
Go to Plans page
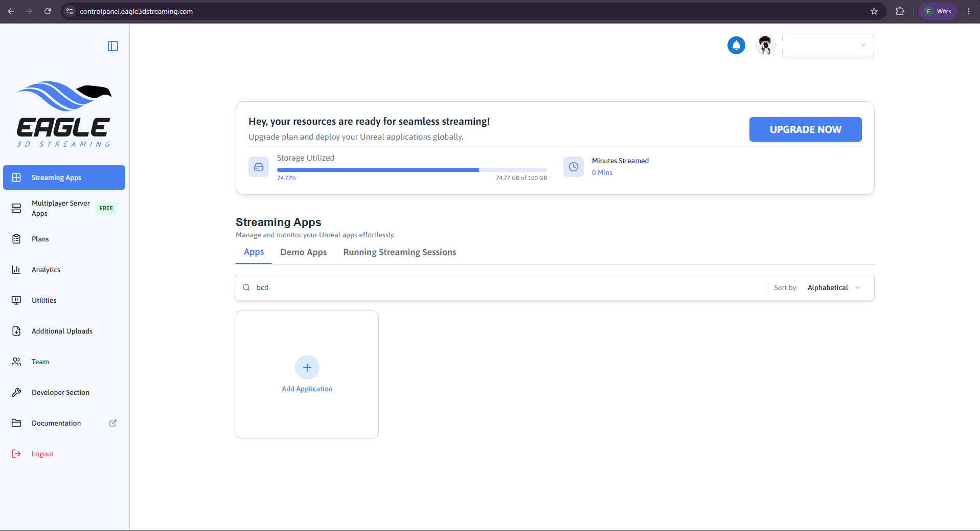[64, 239]
